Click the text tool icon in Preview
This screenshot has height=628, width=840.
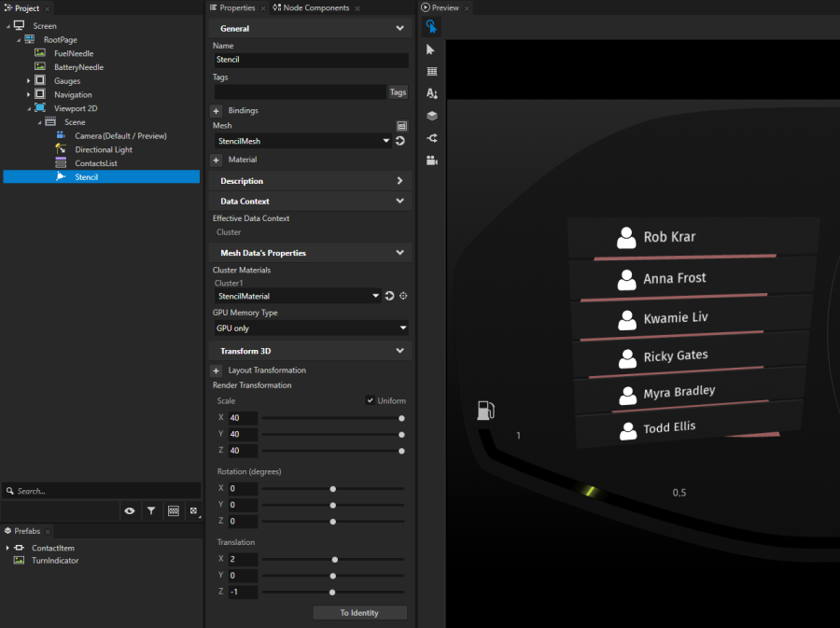click(431, 93)
